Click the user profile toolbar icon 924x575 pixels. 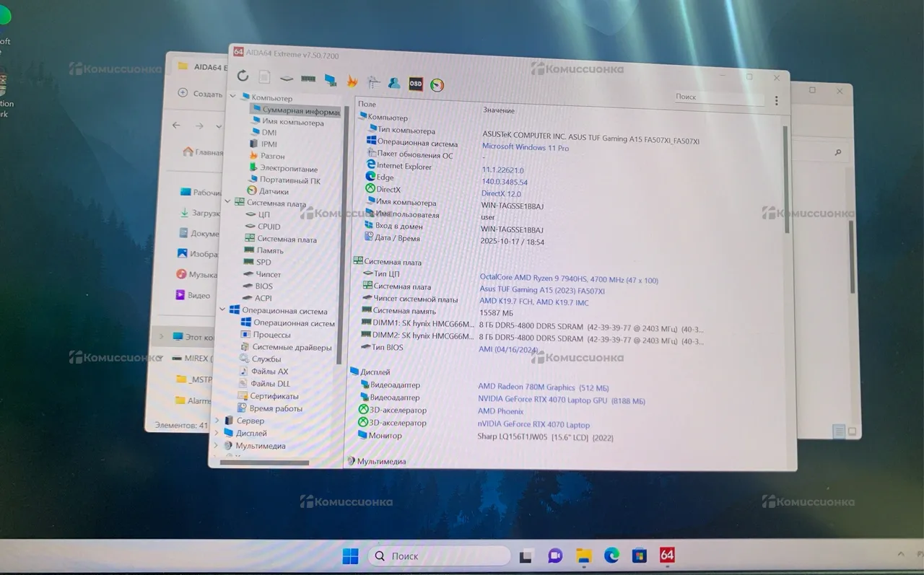tap(394, 83)
